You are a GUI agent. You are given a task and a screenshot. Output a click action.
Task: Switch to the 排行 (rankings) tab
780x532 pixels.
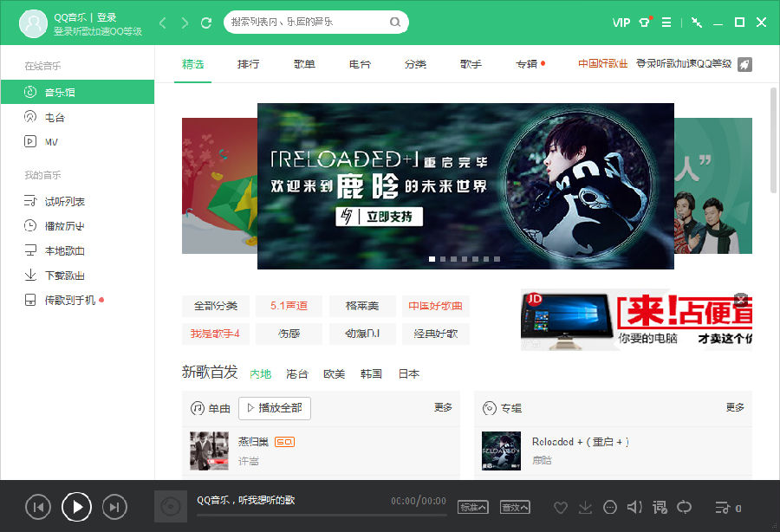pyautogui.click(x=249, y=64)
